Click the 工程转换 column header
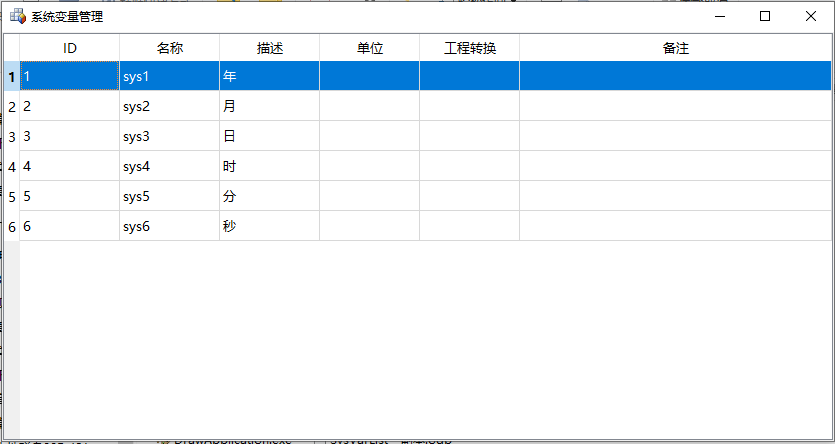 click(470, 48)
